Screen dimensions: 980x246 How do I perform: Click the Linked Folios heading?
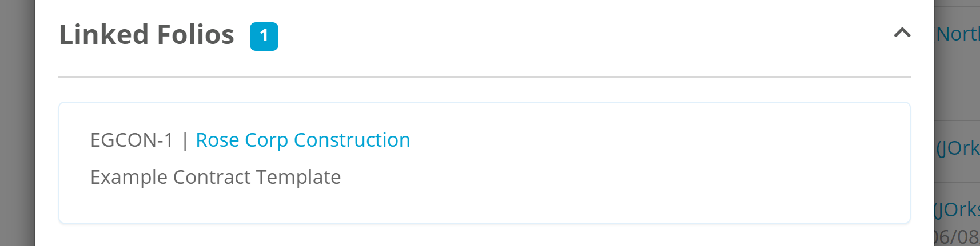click(146, 35)
